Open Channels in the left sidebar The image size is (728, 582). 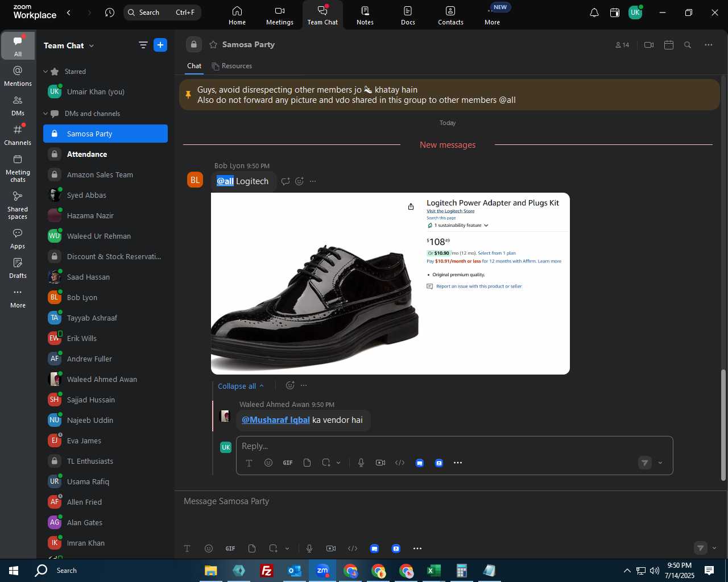point(18,135)
